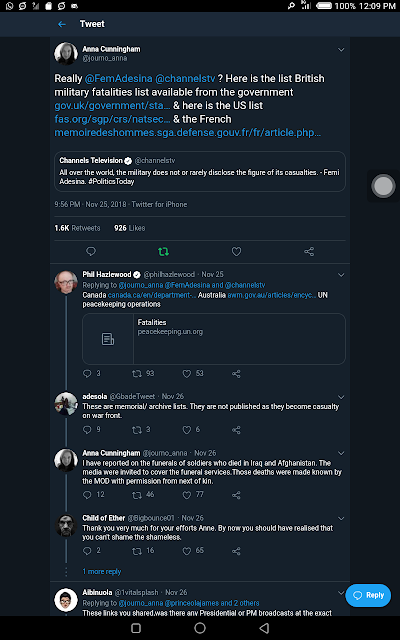Like Phil Hazlewood's reply showing 53 likes
Viewport: 400px width, 640px height.
(x=187, y=374)
